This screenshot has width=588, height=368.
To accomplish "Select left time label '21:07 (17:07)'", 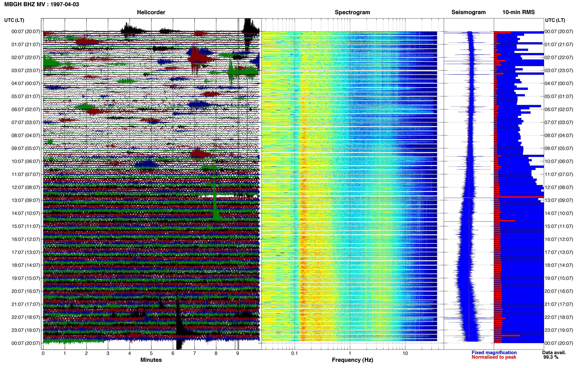I will pos(26,304).
